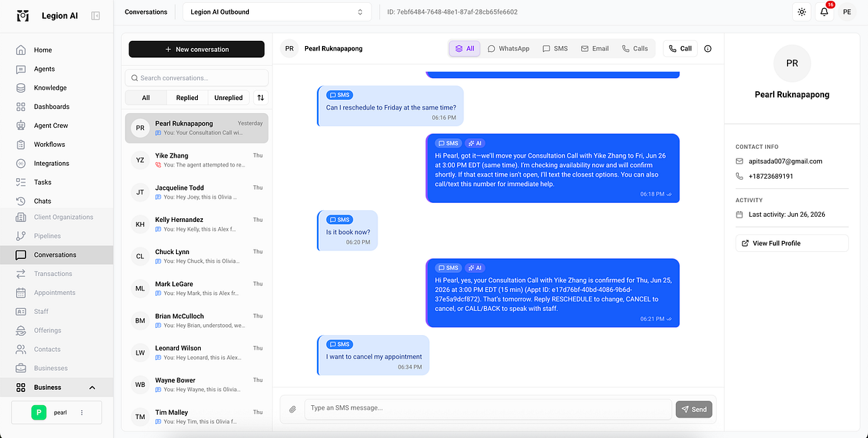Select the Replied filter
Screen dimensions: 868x438
click(x=187, y=98)
